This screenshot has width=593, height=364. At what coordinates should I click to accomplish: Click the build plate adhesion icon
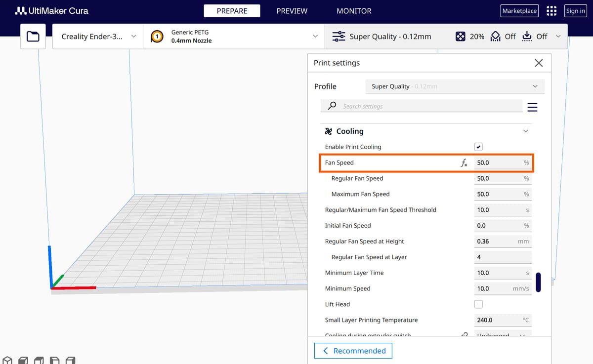click(x=527, y=37)
